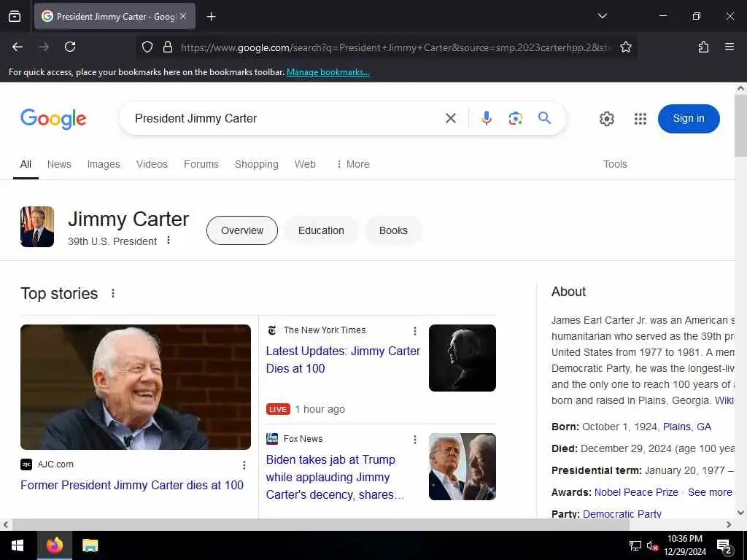Switch to the Images search tab

(104, 164)
